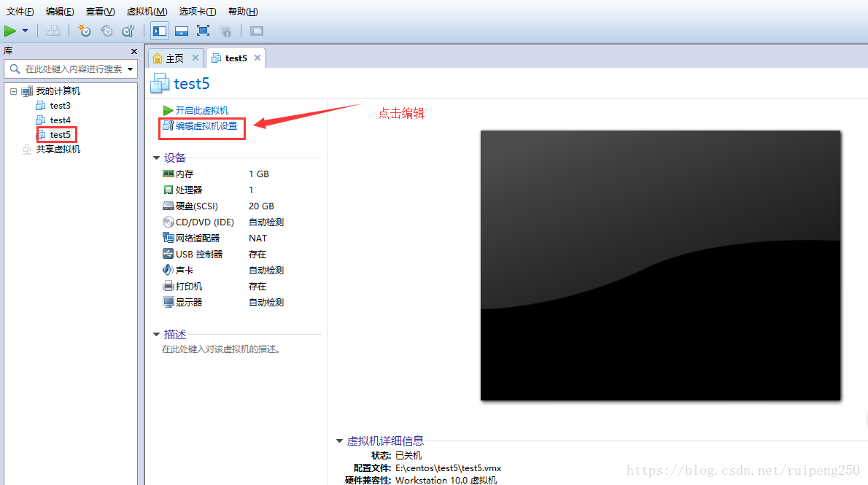Click the 20 GB hard disk value

261,206
